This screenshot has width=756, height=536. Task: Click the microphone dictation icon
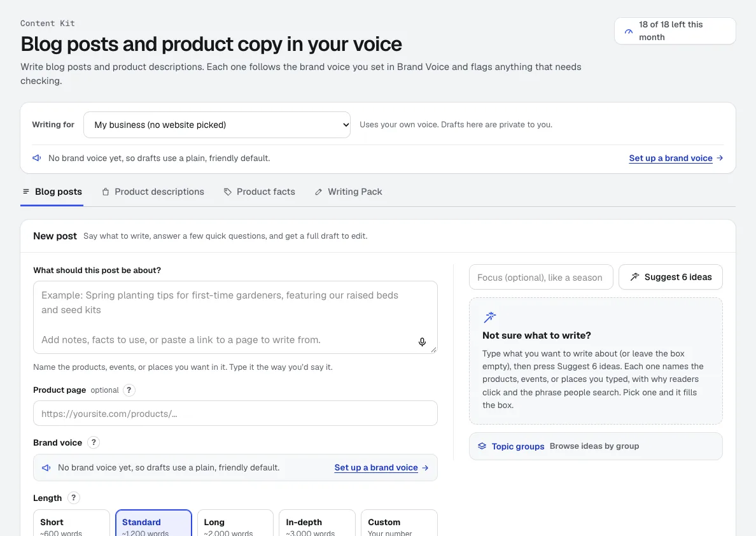coord(422,342)
